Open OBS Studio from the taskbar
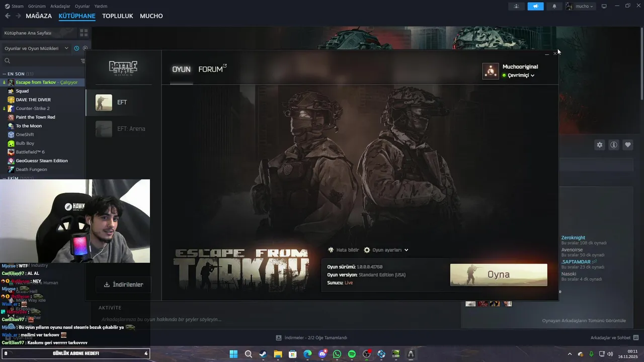The image size is (644, 362). tap(366, 354)
